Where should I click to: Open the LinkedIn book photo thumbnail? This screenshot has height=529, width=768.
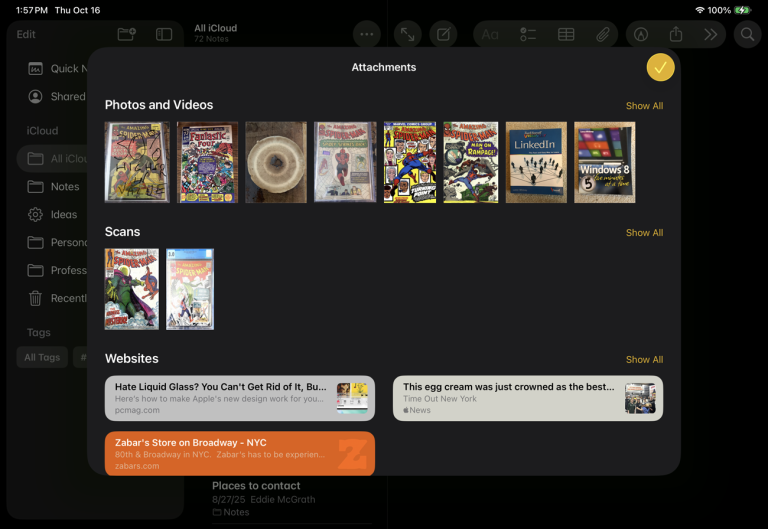pos(536,162)
